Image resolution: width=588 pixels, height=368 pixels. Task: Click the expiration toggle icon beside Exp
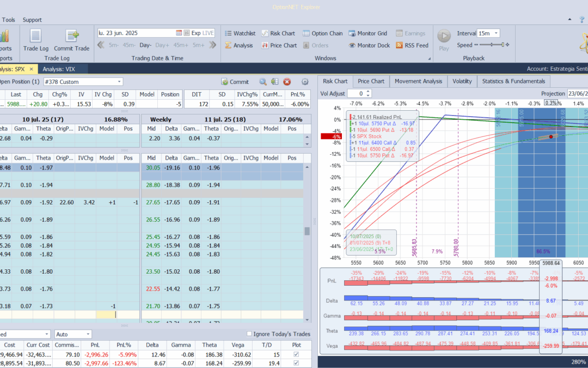point(186,33)
